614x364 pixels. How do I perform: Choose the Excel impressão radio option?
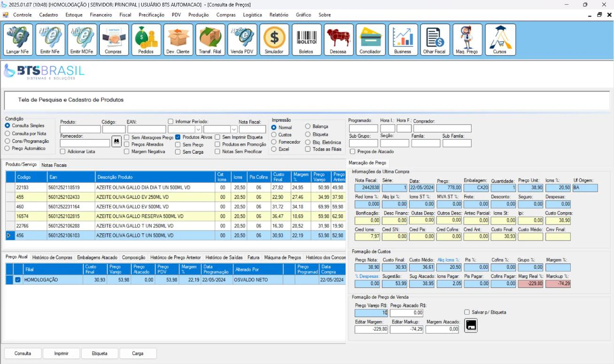pos(274,149)
